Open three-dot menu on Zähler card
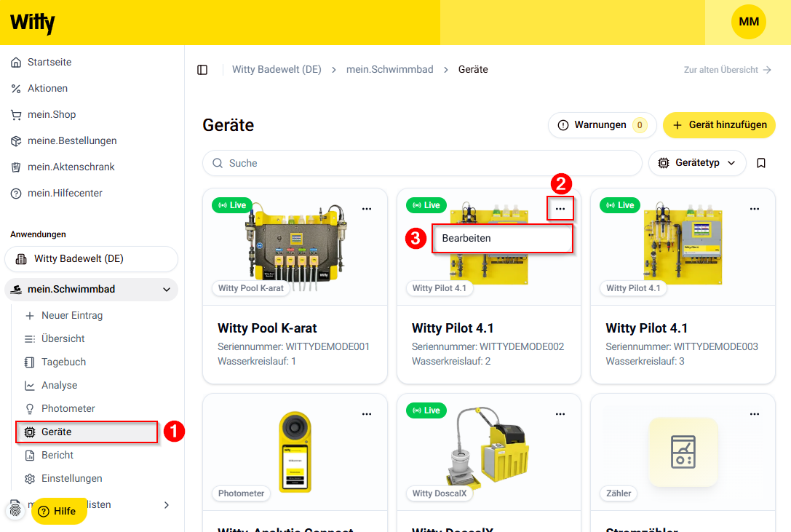 755,414
